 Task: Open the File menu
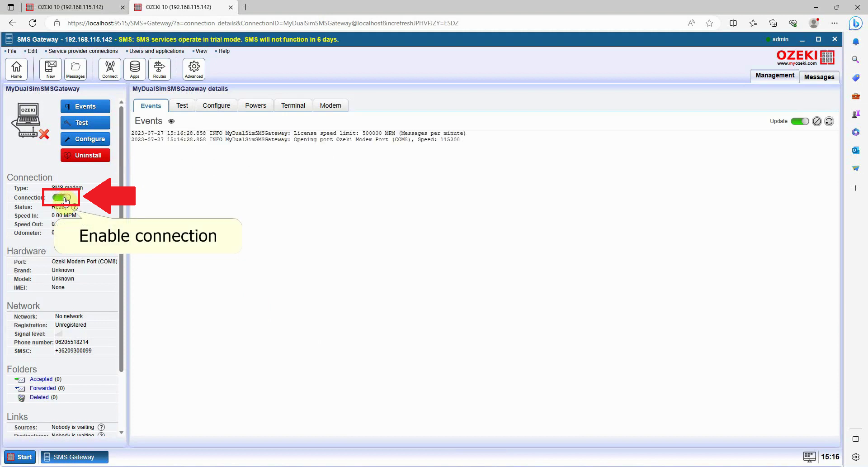pos(12,51)
